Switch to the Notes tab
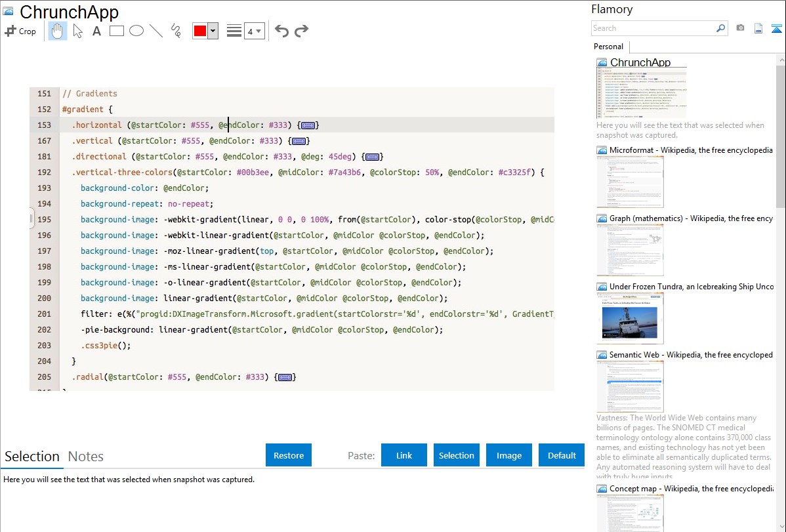The width and height of the screenshot is (786, 532). (x=85, y=457)
